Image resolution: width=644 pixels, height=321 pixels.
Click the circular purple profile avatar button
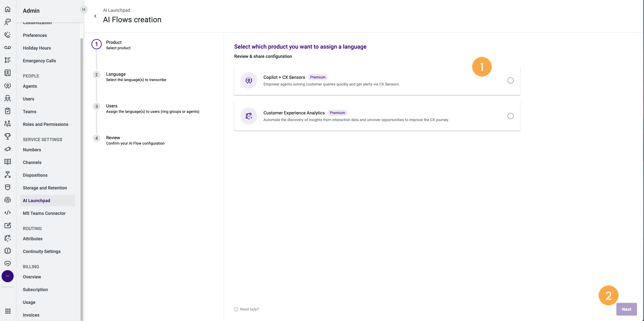click(x=8, y=276)
